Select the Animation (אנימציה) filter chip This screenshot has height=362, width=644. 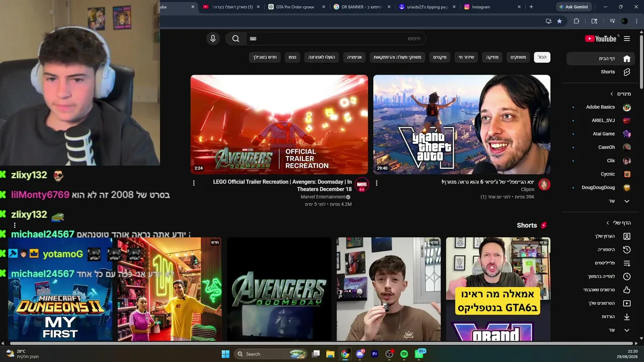pyautogui.click(x=354, y=57)
